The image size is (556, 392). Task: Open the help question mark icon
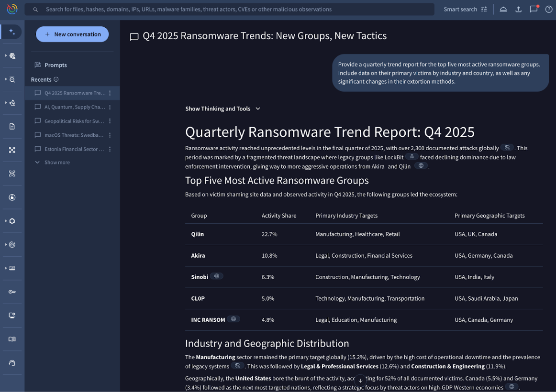point(549,10)
